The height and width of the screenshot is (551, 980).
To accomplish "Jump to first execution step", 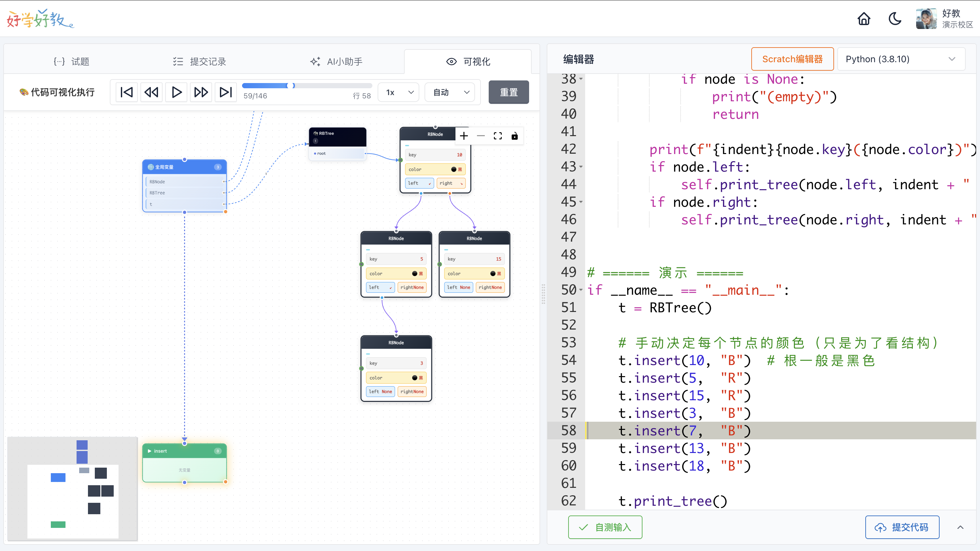I will coord(126,92).
